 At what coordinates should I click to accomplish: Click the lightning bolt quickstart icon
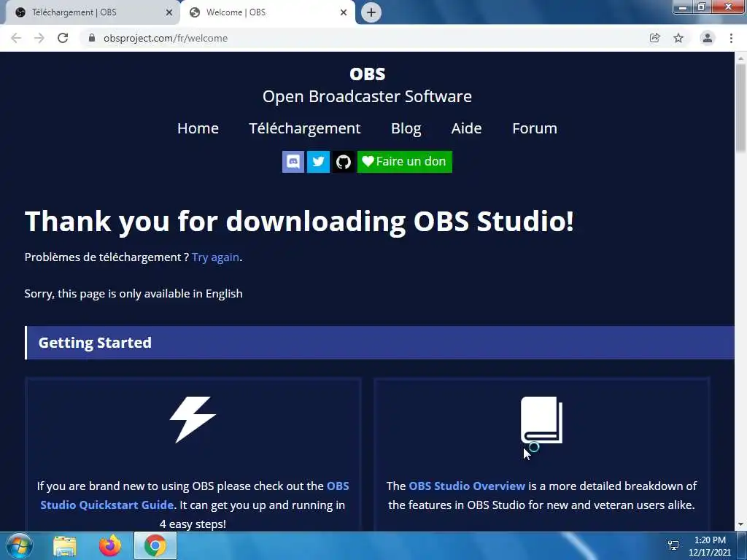click(x=193, y=419)
